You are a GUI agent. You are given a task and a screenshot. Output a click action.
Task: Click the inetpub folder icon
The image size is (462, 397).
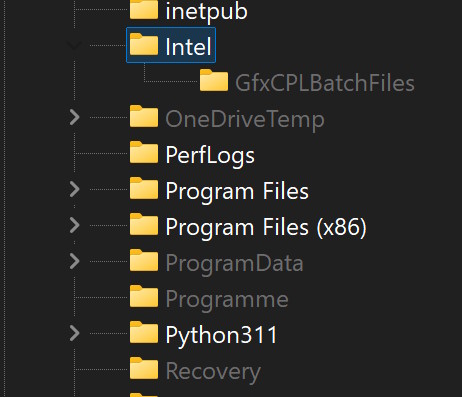(144, 9)
